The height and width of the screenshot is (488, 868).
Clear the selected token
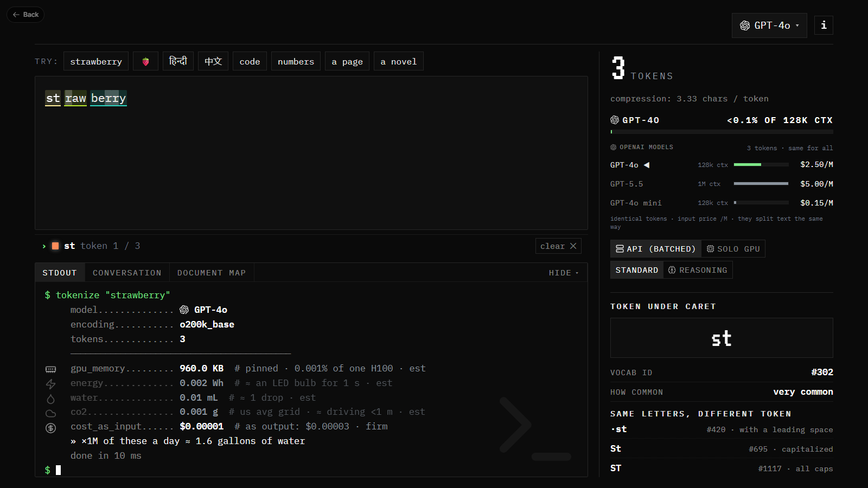click(558, 246)
